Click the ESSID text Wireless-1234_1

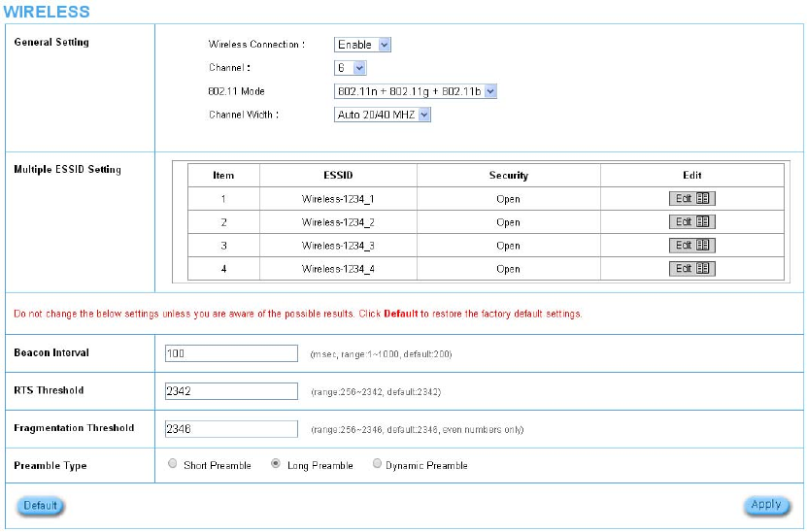point(338,199)
